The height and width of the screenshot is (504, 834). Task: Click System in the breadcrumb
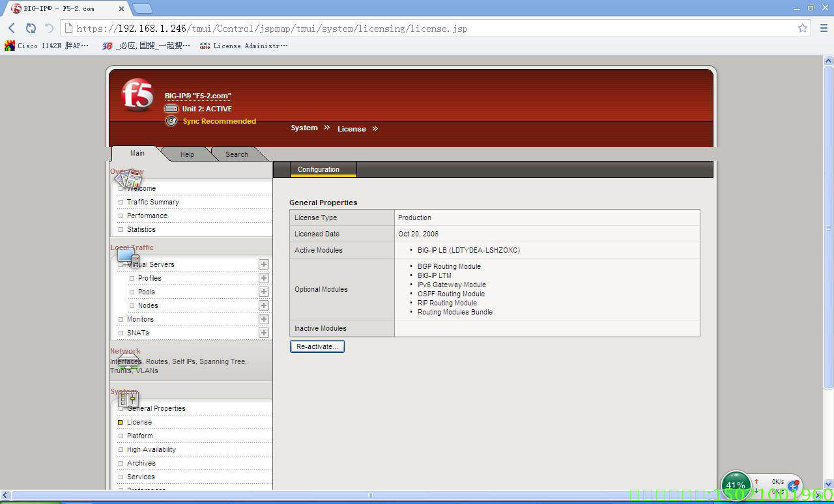tap(304, 128)
